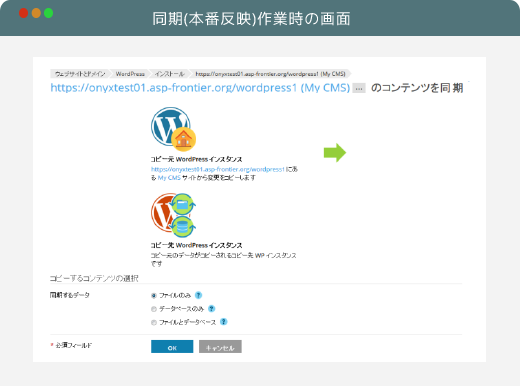This screenshot has width=520, height=386.
Task: Open help icon next to ファイルのみ
Action: click(x=198, y=295)
